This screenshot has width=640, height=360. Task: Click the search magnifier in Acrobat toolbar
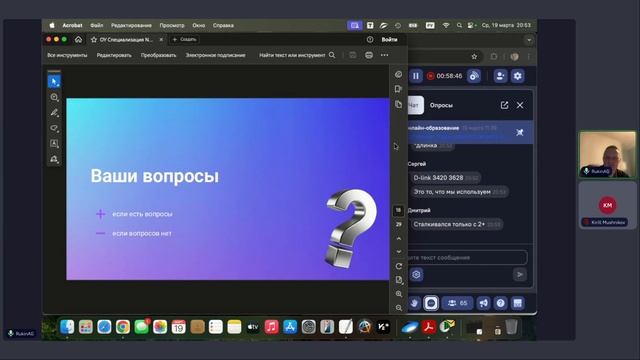(x=332, y=55)
